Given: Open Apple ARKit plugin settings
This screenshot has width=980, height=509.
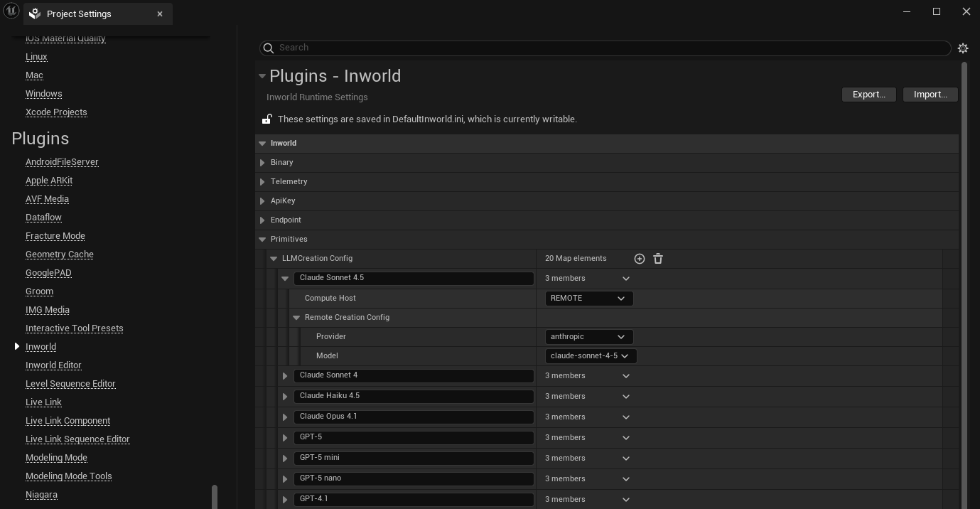Looking at the screenshot, I should tap(49, 180).
